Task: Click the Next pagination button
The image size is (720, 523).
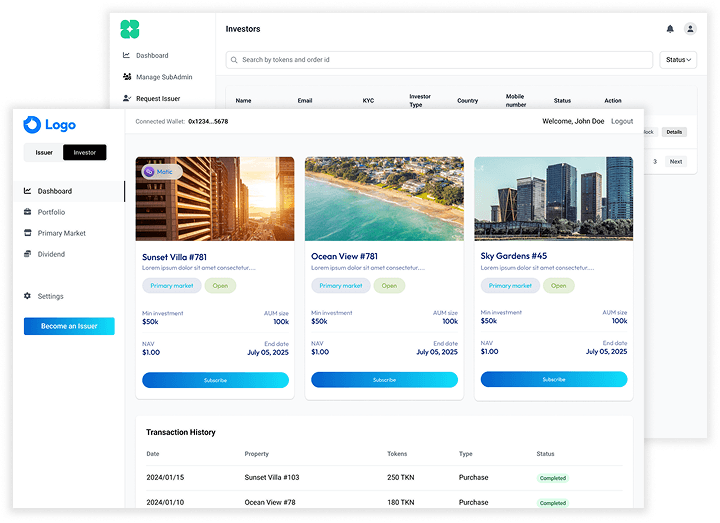Action: (x=676, y=161)
